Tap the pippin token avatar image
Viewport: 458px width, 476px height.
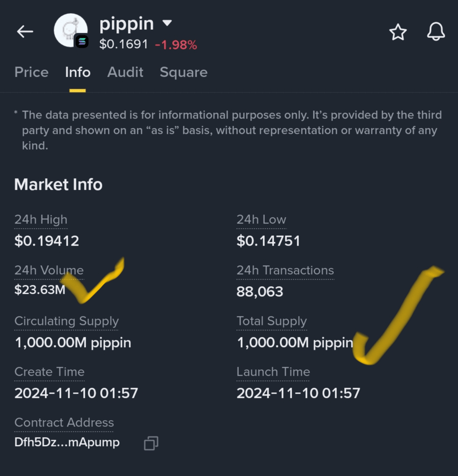69,29
